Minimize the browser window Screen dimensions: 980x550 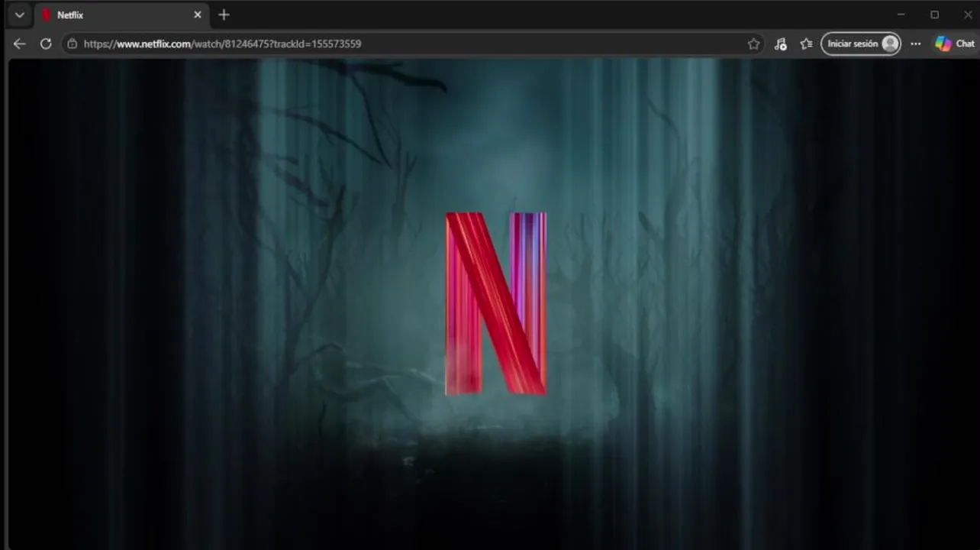click(901, 15)
